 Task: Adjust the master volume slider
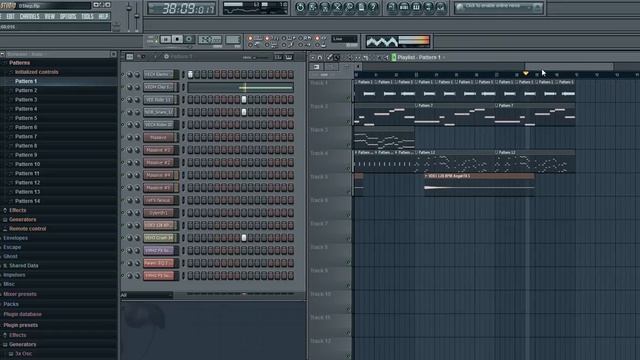(129, 9)
